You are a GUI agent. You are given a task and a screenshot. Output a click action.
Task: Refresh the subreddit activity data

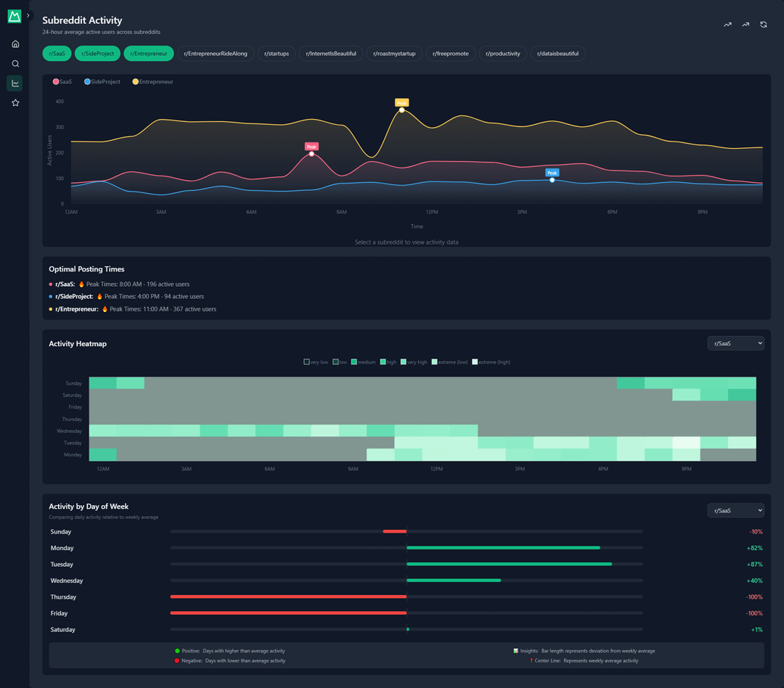point(764,25)
